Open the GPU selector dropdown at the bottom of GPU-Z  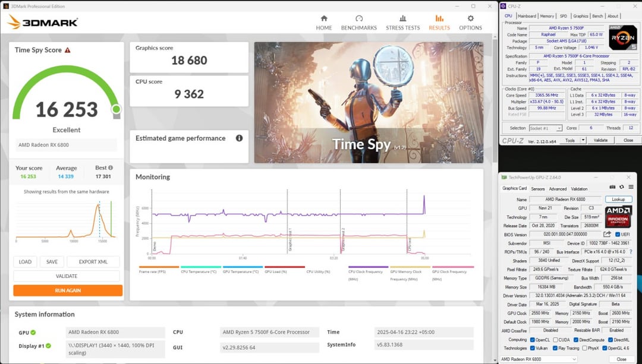pyautogui.click(x=539, y=359)
